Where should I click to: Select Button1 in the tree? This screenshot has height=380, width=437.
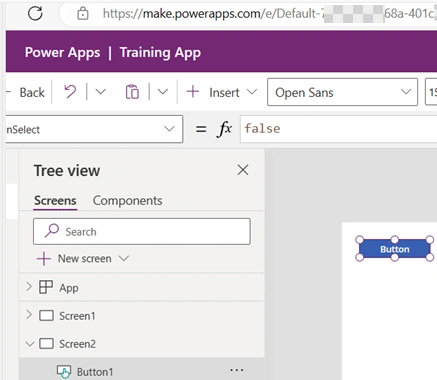[x=95, y=372]
